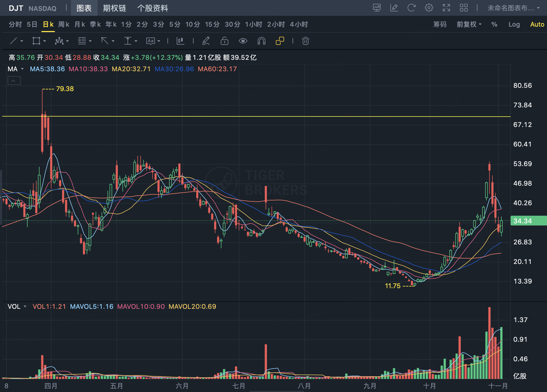This screenshot has width=547, height=392.
Task: Toggle percent scale mode
Action: tap(494, 24)
